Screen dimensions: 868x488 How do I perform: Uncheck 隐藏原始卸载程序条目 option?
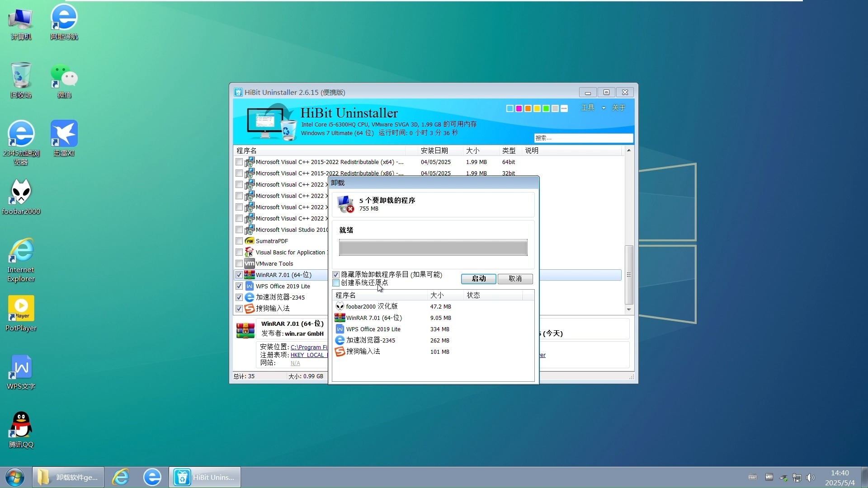click(x=336, y=275)
